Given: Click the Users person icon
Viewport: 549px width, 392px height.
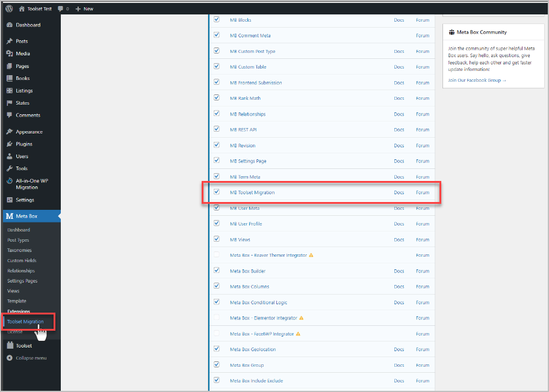Looking at the screenshot, I should click(x=10, y=156).
